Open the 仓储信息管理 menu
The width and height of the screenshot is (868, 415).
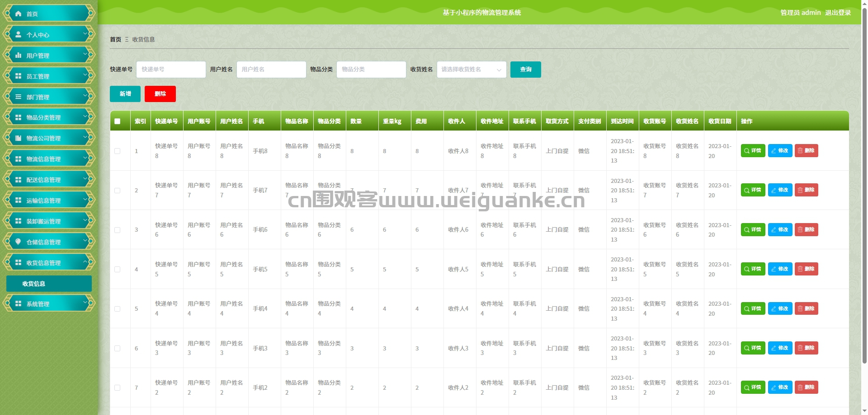click(49, 242)
